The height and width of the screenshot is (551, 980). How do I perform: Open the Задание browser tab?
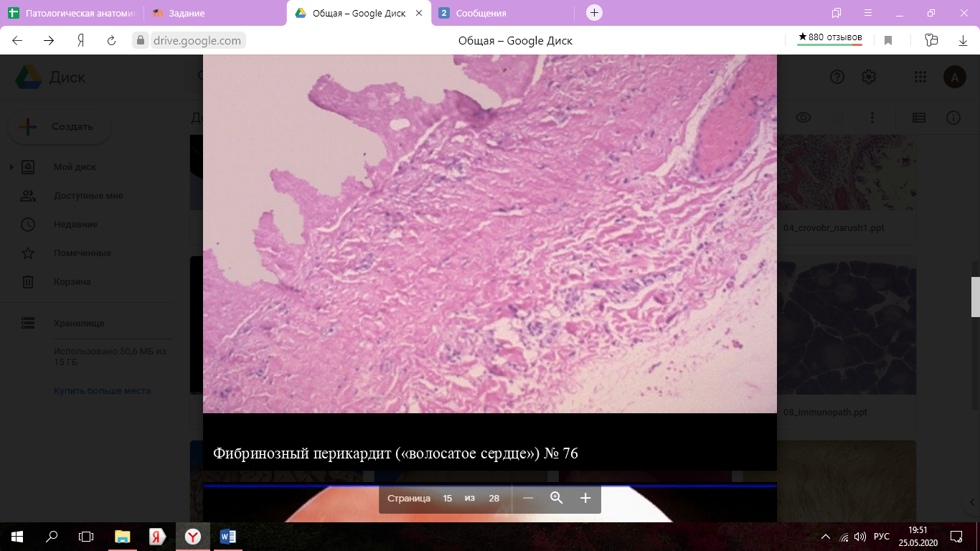click(x=215, y=13)
